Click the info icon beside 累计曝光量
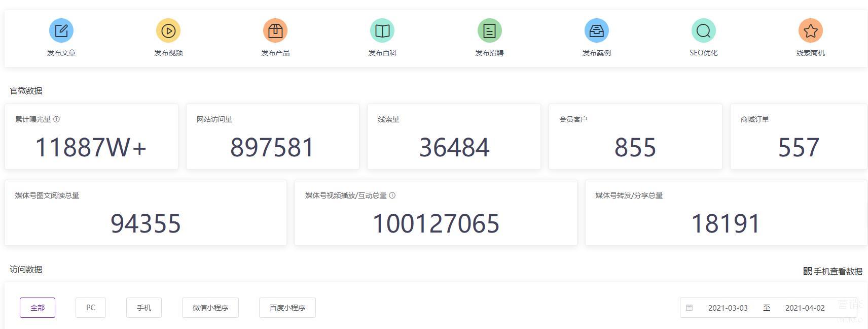Screen dimensions: 868x329 57,119
